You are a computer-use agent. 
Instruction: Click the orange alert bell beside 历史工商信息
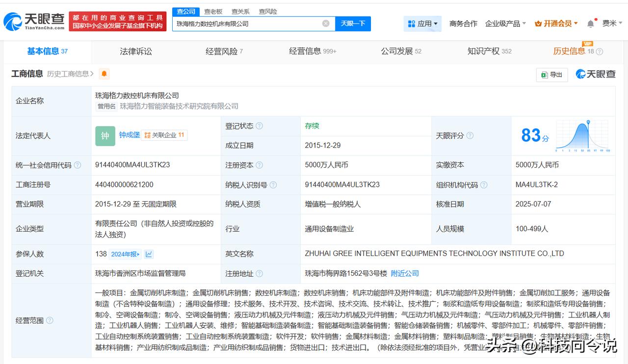(x=104, y=74)
